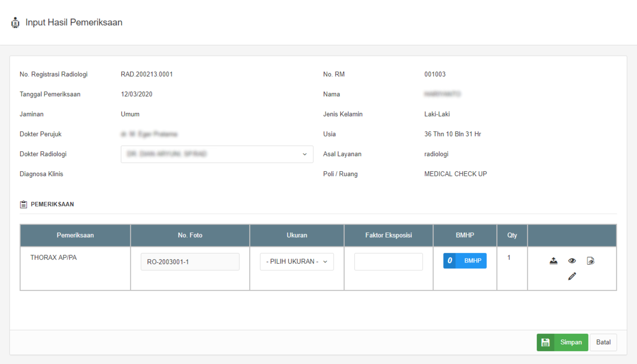The width and height of the screenshot is (637, 364).
Task: Click the chevron arrow of Dokter Radiologi field
Action: (x=304, y=154)
